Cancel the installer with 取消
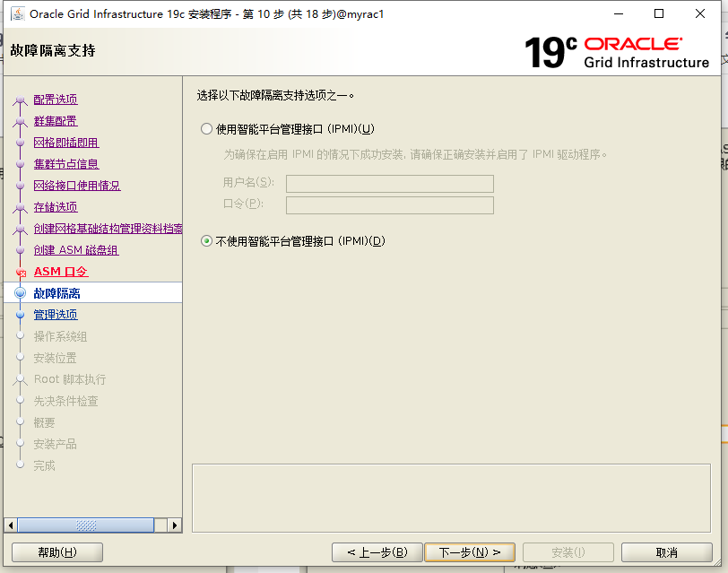The width and height of the screenshot is (728, 573). point(667,552)
